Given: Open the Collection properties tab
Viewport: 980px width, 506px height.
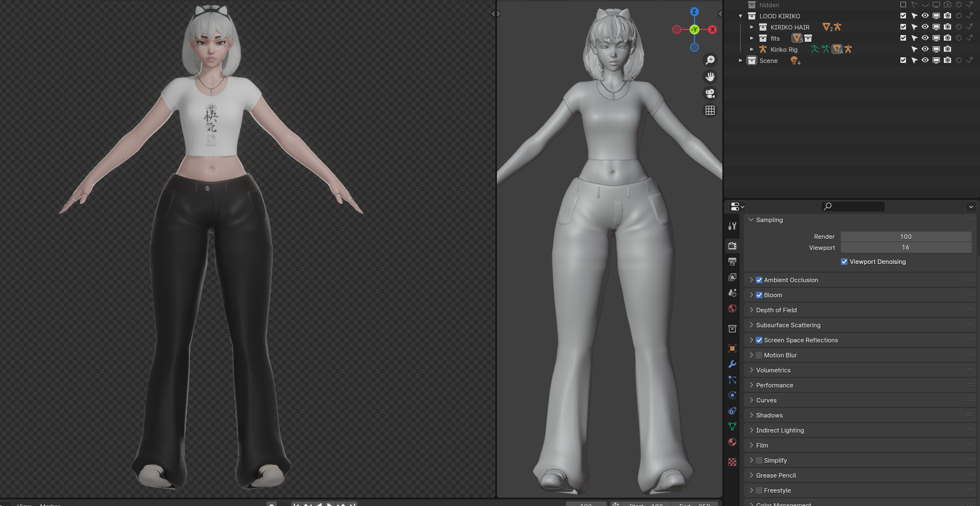Looking at the screenshot, I should (732, 328).
